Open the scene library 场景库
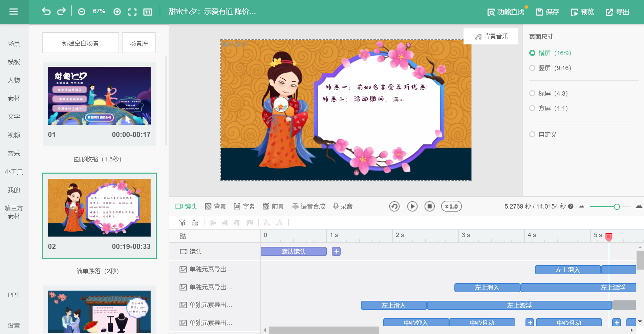Image resolution: width=644 pixels, height=334 pixels. (139, 43)
